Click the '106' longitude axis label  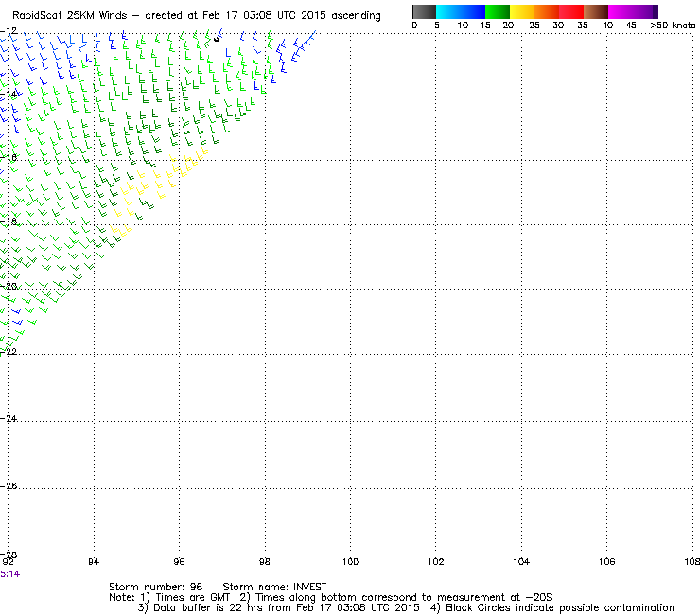point(606,562)
